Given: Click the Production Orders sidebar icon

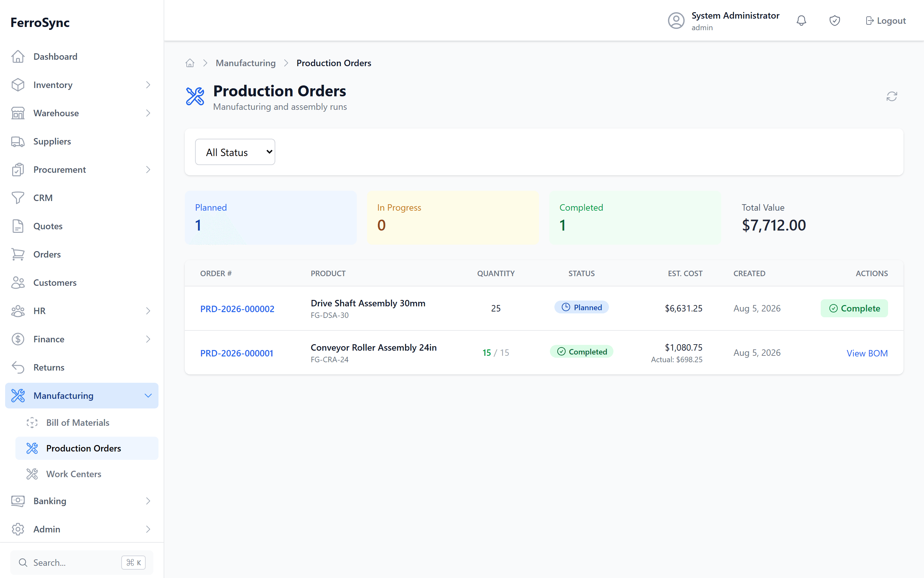Looking at the screenshot, I should click(32, 448).
